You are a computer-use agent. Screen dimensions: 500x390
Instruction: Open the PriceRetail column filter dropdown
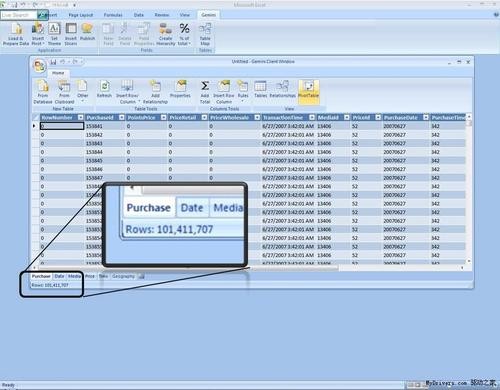coord(204,117)
